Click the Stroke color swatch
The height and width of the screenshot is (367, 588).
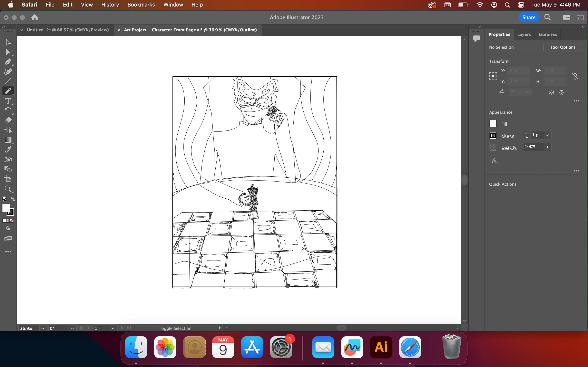pyautogui.click(x=493, y=135)
